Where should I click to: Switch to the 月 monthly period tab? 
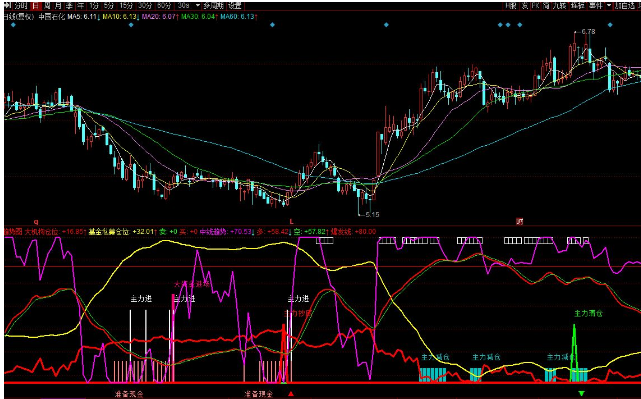[58, 6]
